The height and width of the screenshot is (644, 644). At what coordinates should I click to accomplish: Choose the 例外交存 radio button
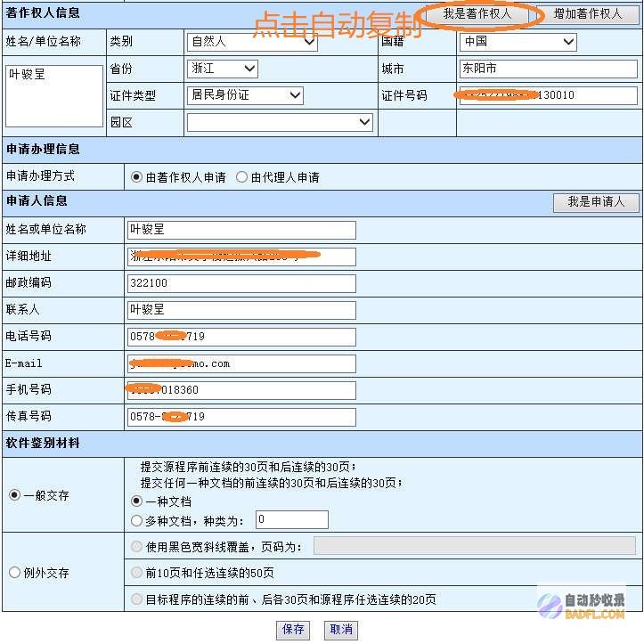14,572
